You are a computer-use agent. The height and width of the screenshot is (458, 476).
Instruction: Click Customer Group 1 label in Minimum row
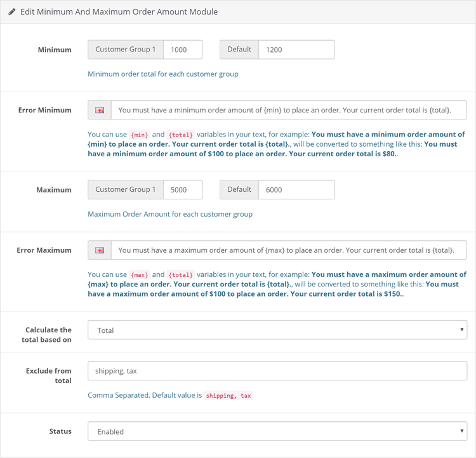pyautogui.click(x=126, y=50)
